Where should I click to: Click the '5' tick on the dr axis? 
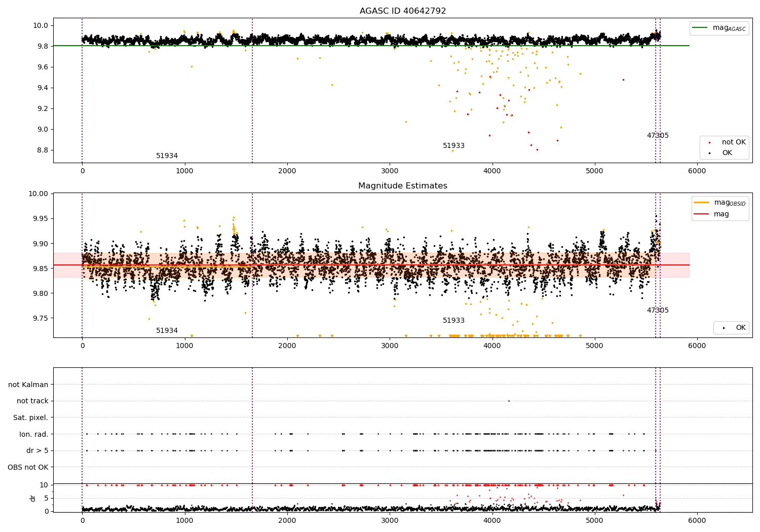(x=47, y=498)
